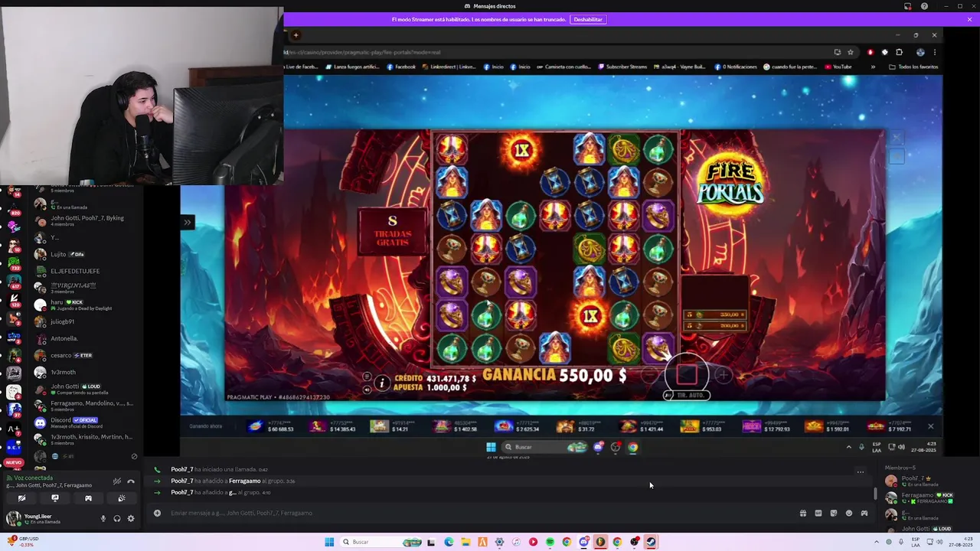Open Todos los favoritos folder

[913, 67]
